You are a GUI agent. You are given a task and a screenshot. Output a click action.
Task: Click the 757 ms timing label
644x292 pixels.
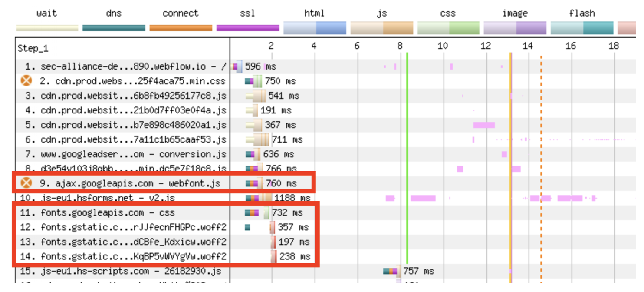pos(419,271)
